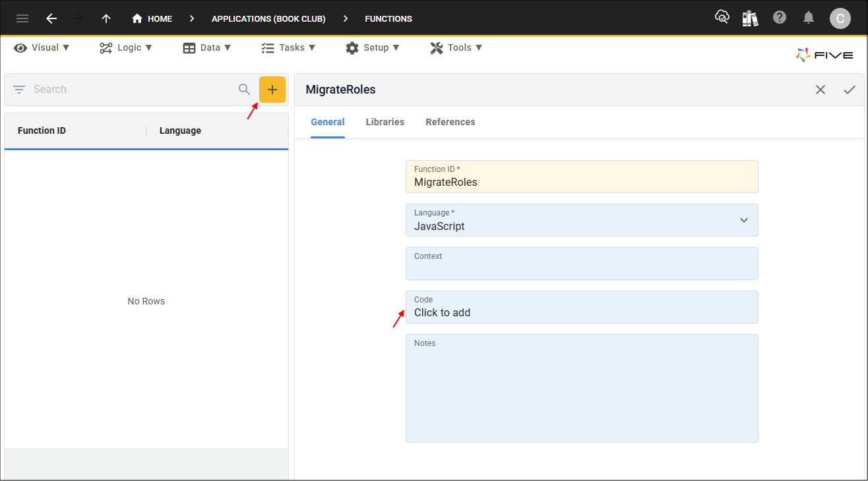Click the FIVE logo
The width and height of the screenshot is (868, 481).
click(x=824, y=55)
